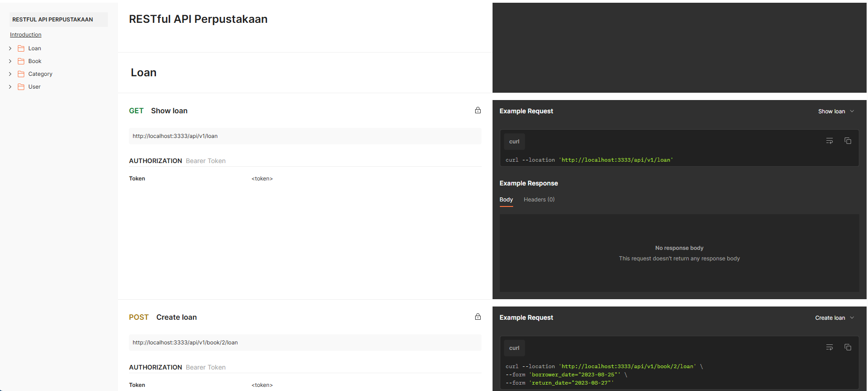Click the lock icon beside Create loan

477,317
